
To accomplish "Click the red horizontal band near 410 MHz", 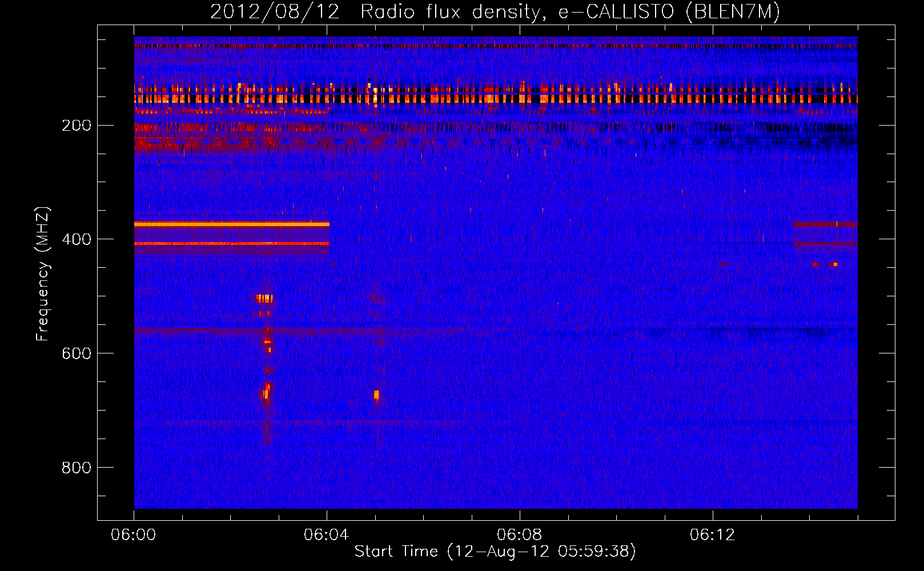I will 232,244.
